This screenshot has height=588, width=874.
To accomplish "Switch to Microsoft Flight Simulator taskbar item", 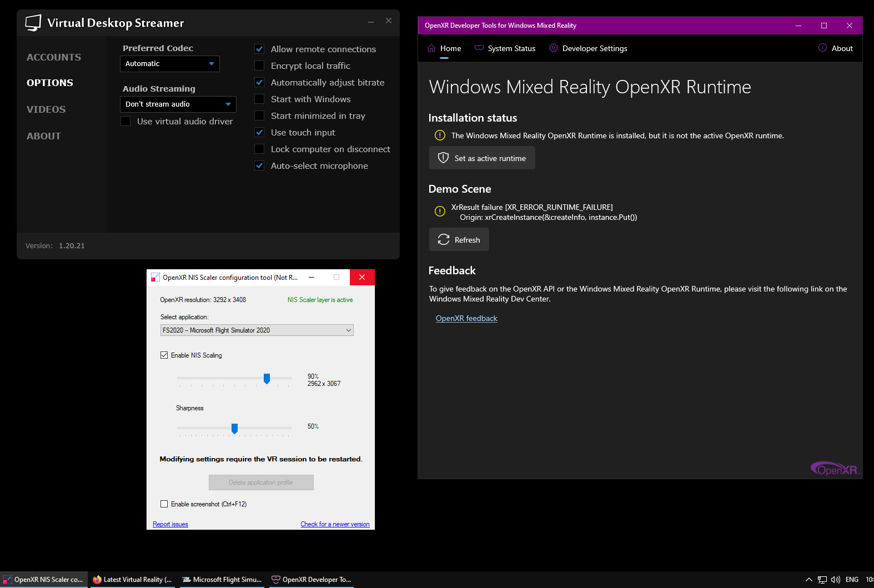I will point(222,580).
